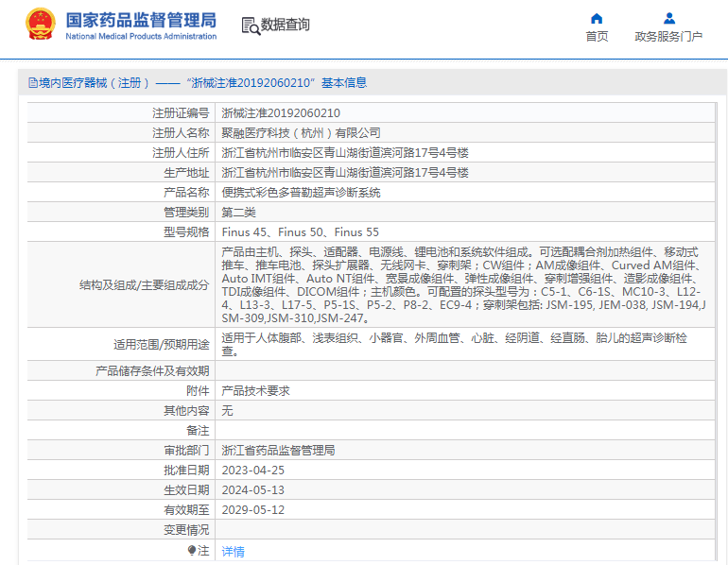Click the national emblem logo
This screenshot has width=728, height=565.
pyautogui.click(x=41, y=25)
